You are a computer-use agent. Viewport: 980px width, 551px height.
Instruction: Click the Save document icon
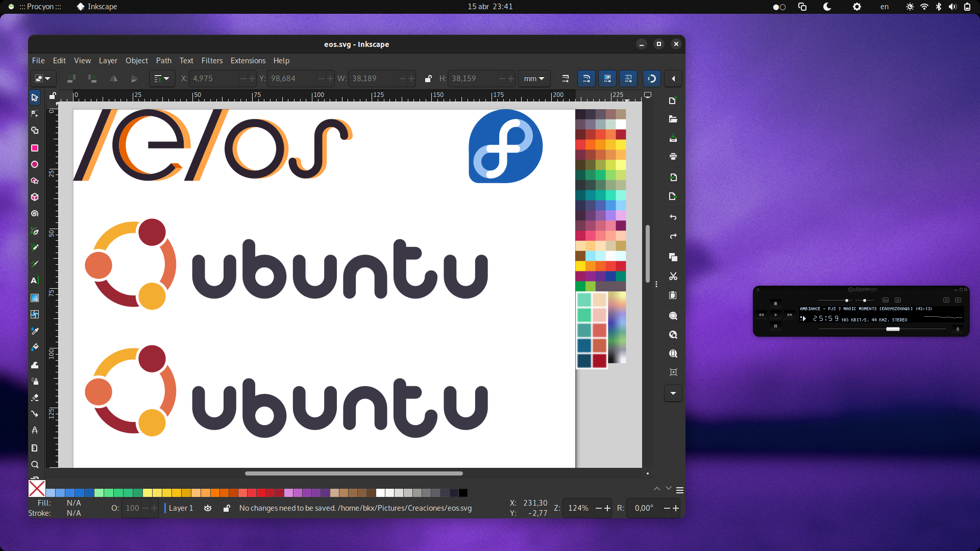coord(673,138)
